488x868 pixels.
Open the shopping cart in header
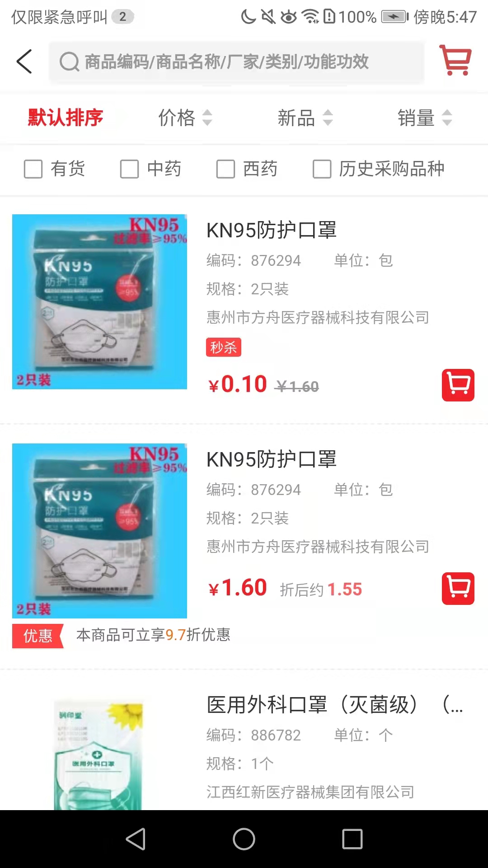point(455,60)
